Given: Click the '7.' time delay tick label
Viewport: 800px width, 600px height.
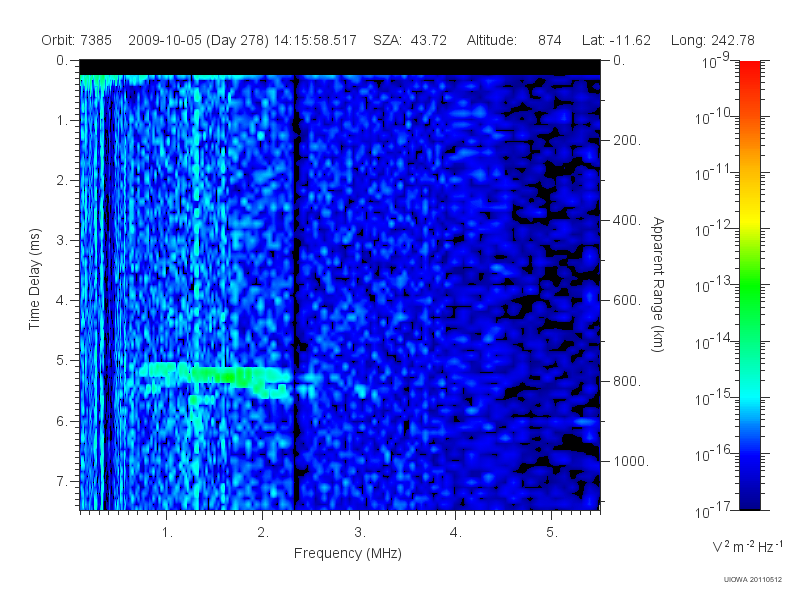Looking at the screenshot, I should pos(62,481).
